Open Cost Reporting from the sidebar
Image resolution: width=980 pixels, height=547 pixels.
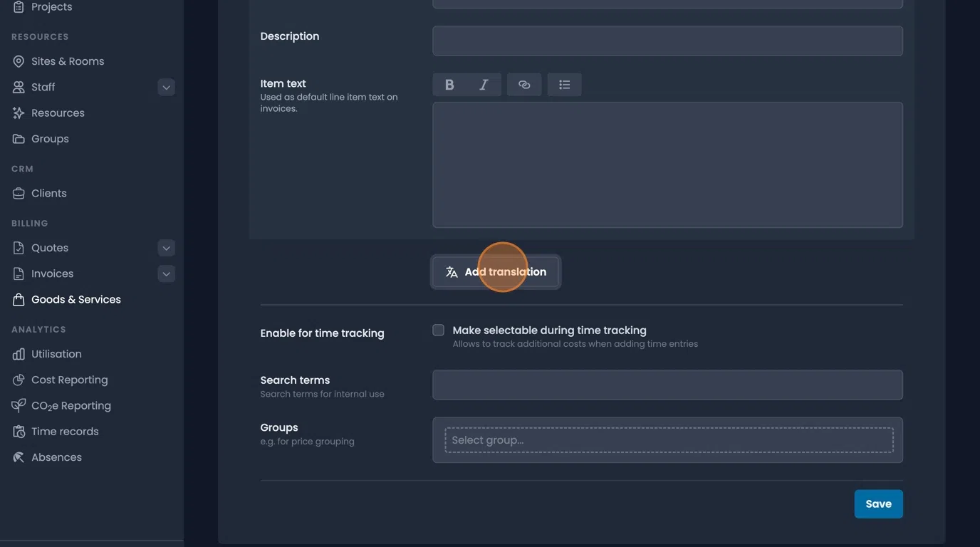coord(69,380)
